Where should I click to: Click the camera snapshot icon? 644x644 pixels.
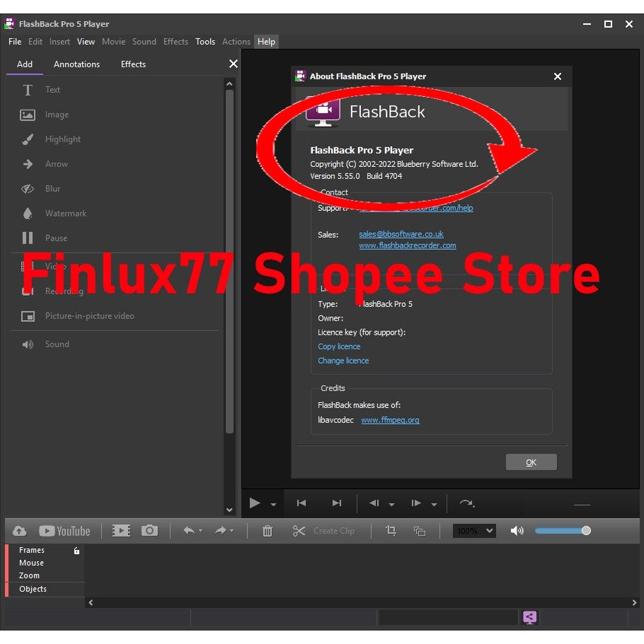pyautogui.click(x=149, y=531)
